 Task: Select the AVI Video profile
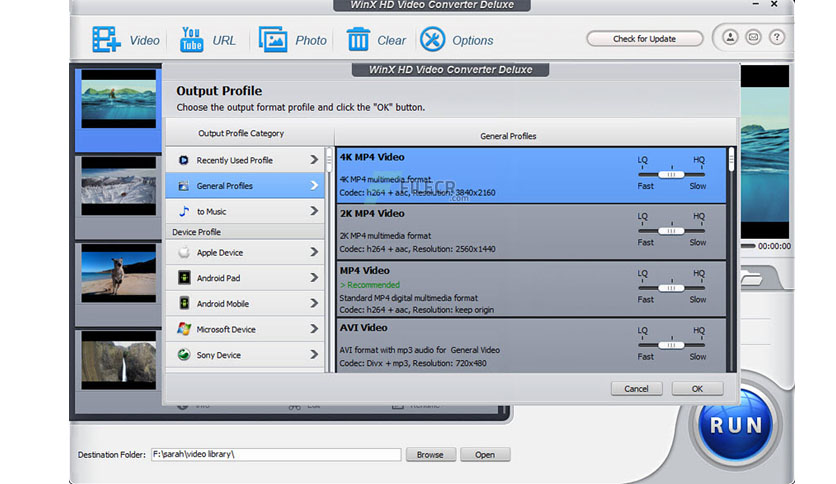click(x=531, y=345)
